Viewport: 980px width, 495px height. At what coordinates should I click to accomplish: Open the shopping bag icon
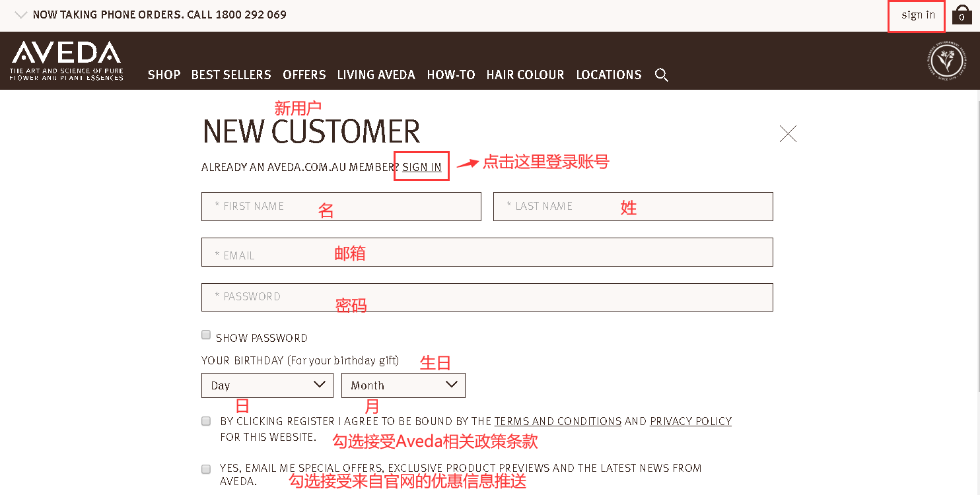962,15
